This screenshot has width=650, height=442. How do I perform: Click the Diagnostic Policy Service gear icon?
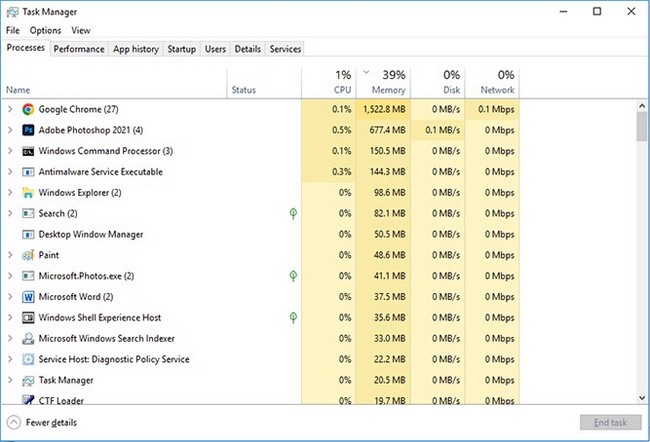[x=28, y=359]
